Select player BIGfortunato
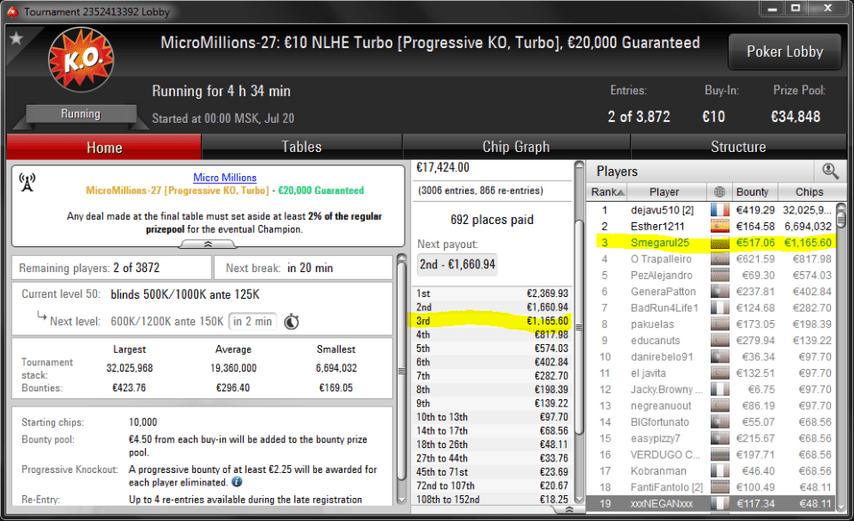This screenshot has width=854, height=521. tap(711, 422)
